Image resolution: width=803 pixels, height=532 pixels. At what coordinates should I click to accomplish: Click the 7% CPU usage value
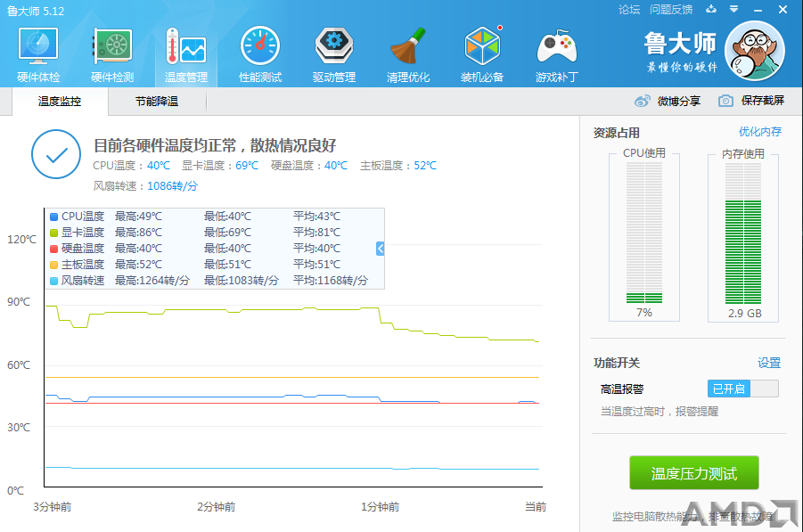tap(644, 313)
